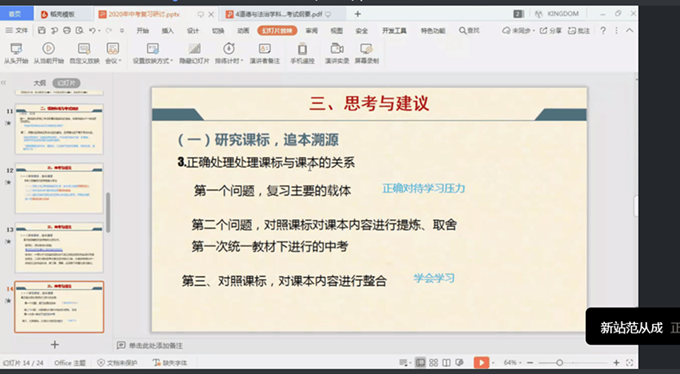
Task: Switch to the 动画 ribbon tab
Action: click(x=243, y=30)
